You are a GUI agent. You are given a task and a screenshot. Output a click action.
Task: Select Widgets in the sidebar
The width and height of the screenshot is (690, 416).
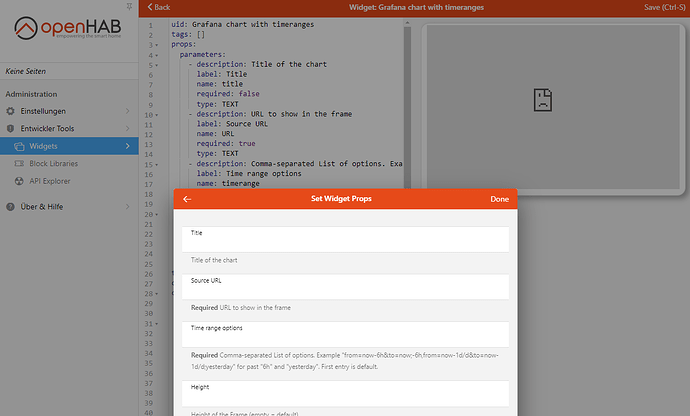(x=69, y=146)
